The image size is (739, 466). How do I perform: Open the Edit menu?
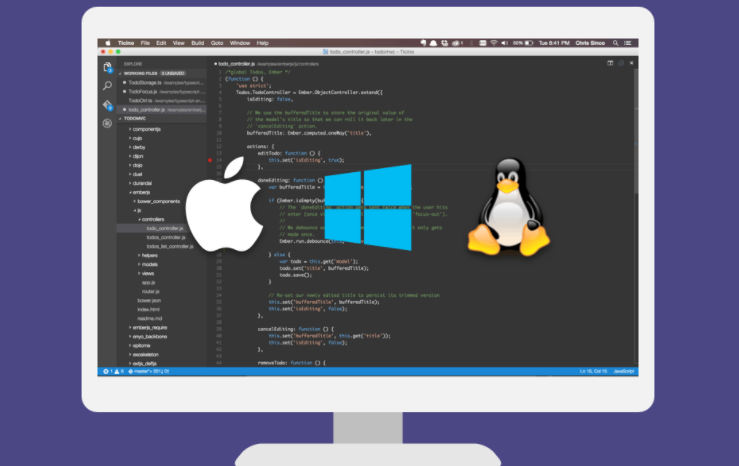161,43
